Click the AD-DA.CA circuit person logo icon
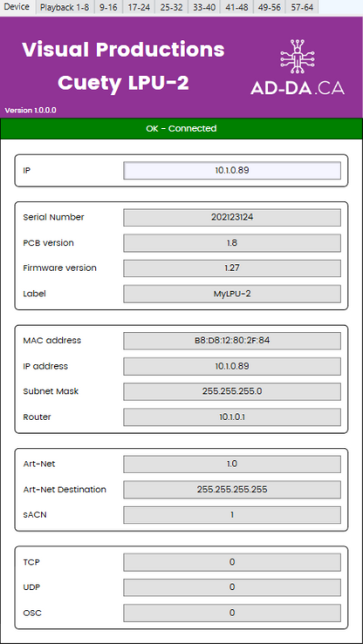363x644 pixels. click(x=298, y=57)
